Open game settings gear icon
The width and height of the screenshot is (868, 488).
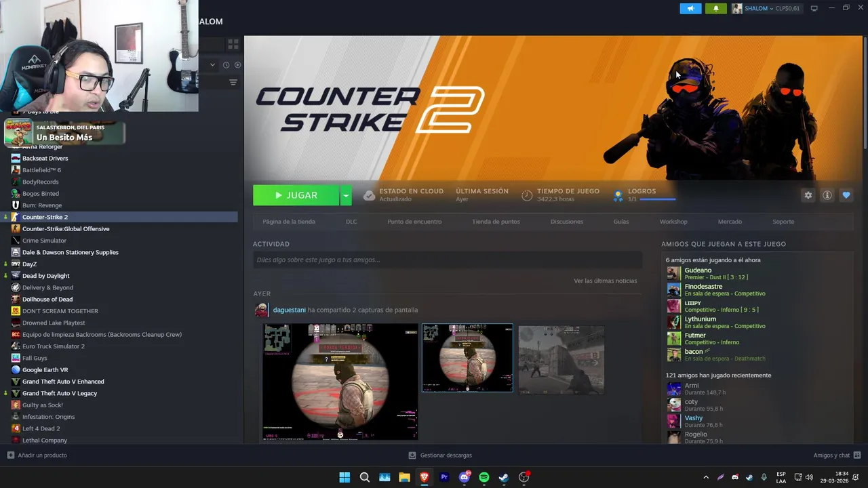click(x=808, y=195)
